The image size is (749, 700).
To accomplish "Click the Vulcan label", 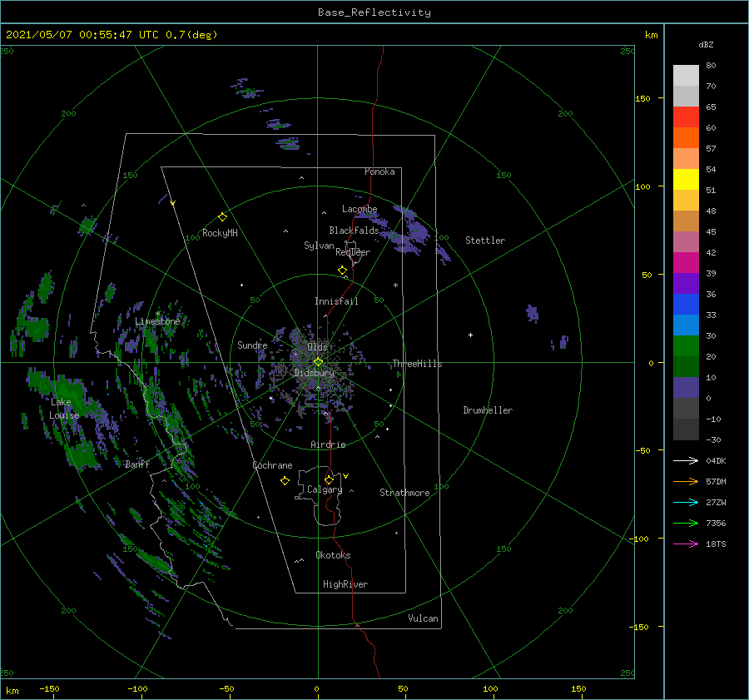I will pyautogui.click(x=423, y=618).
